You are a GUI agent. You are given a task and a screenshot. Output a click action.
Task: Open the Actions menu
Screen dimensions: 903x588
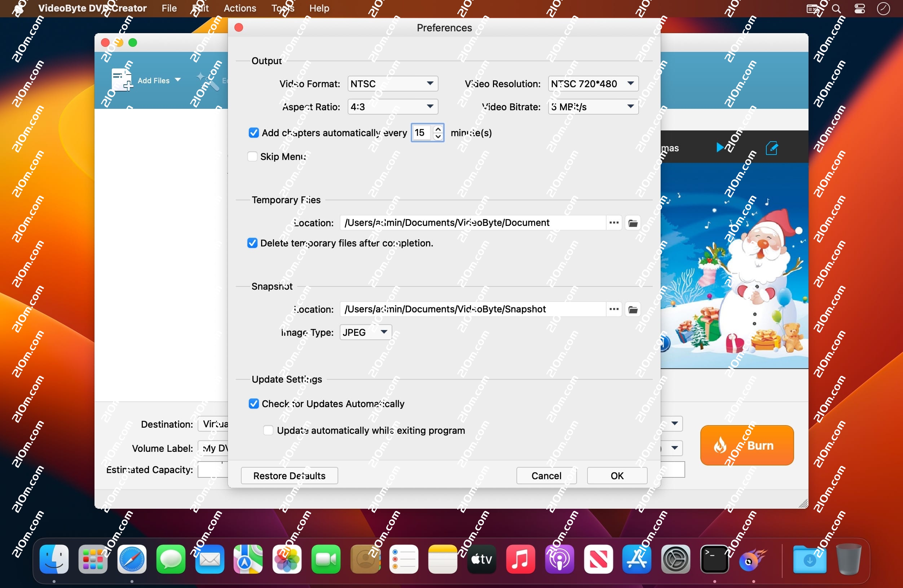pos(240,8)
